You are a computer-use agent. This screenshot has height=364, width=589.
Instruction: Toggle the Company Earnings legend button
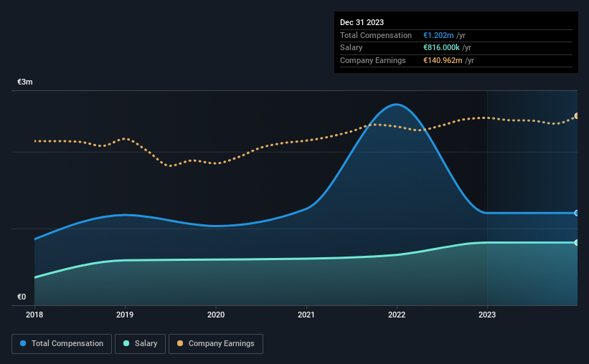click(x=216, y=344)
